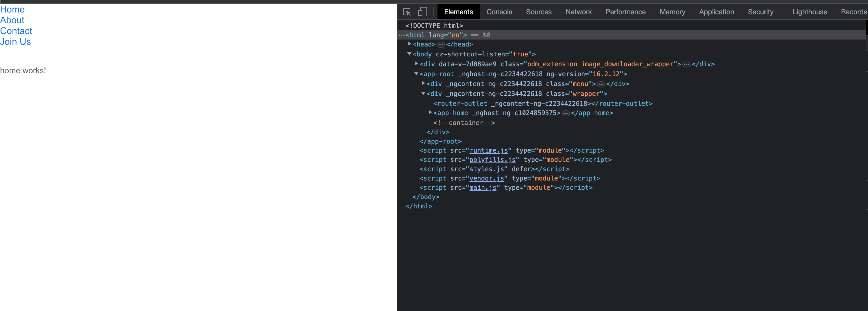Open the runtime.js script link

489,151
